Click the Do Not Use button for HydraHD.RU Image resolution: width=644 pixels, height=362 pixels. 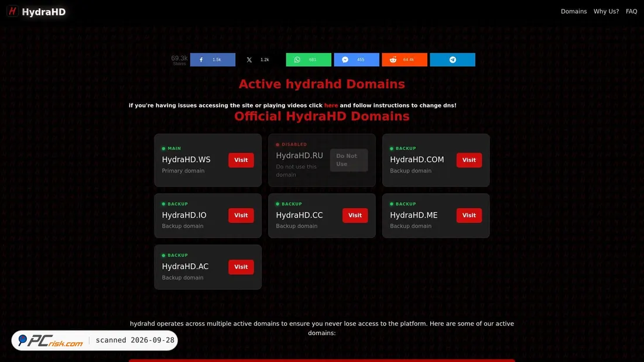pos(349,160)
